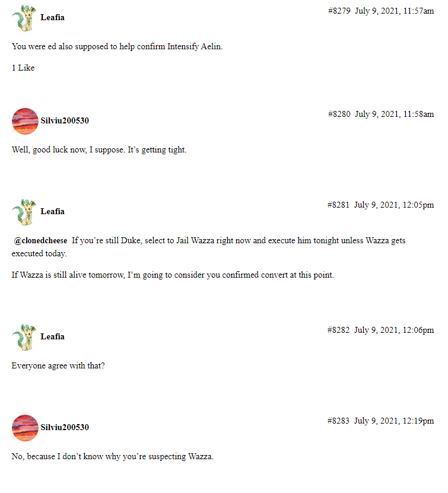
Task: Click the "1 Like" count text
Action: point(23,68)
